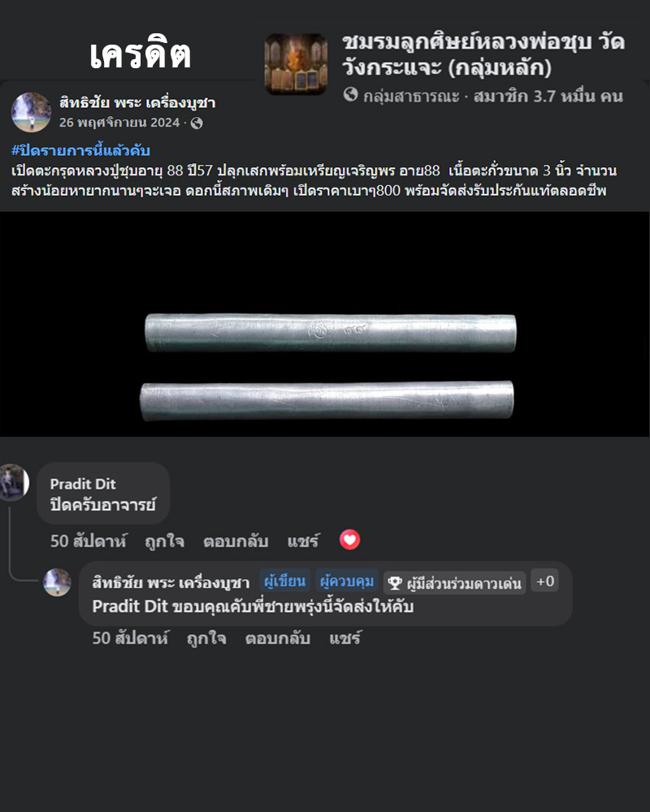Screen dimensions: 650x812
Task: Click ตอบกลับ under the author's reply
Action: [278, 638]
